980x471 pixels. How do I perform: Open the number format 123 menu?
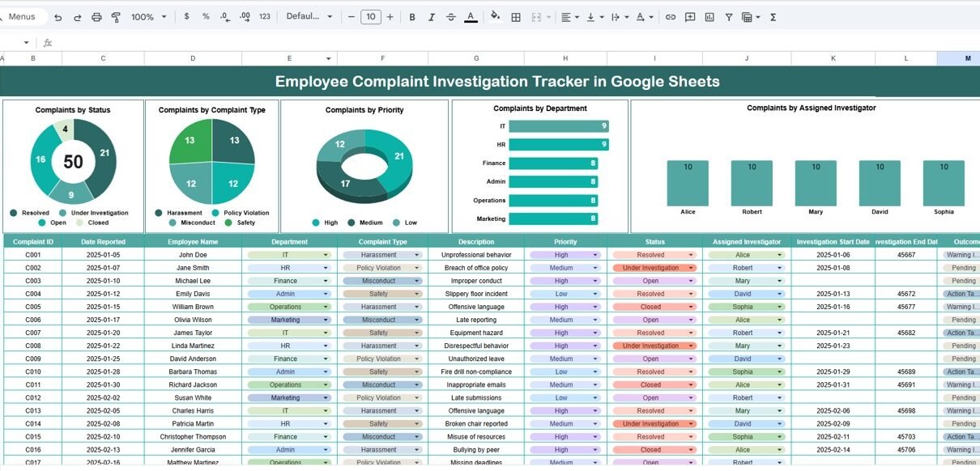[x=264, y=17]
